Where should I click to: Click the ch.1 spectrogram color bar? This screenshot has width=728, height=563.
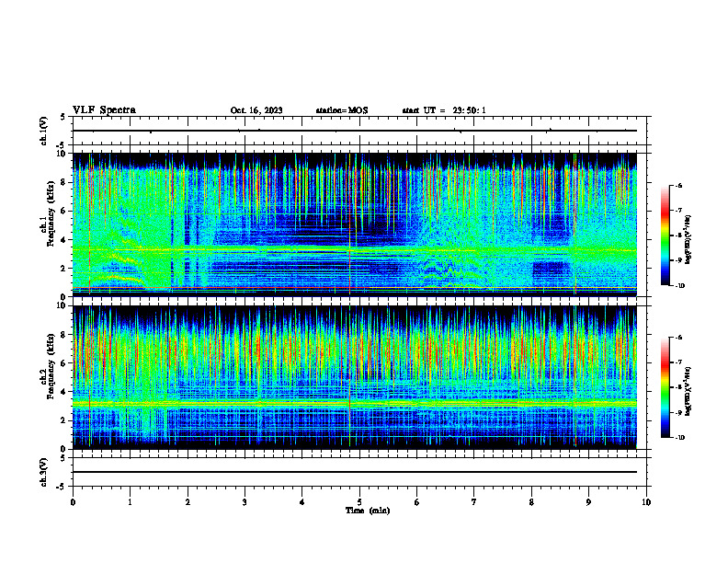pos(665,236)
